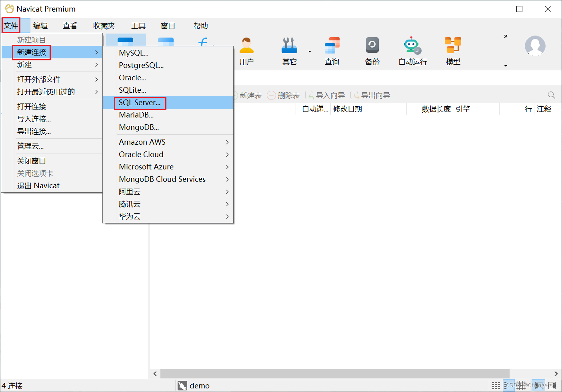The image size is (562, 392).
Task: Switch to list view in status bar
Action: 496,386
